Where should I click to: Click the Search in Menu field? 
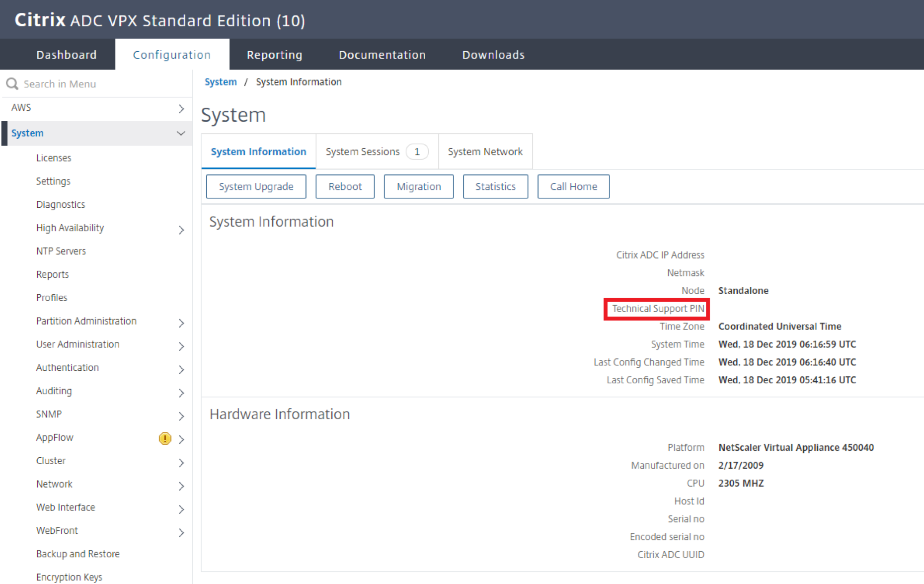tap(96, 83)
